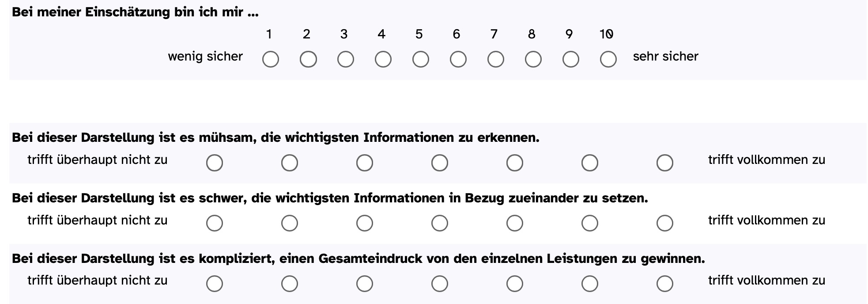868x304 pixels.
Task: Select rating 1 on the wenig sicher scale
Action: [270, 59]
